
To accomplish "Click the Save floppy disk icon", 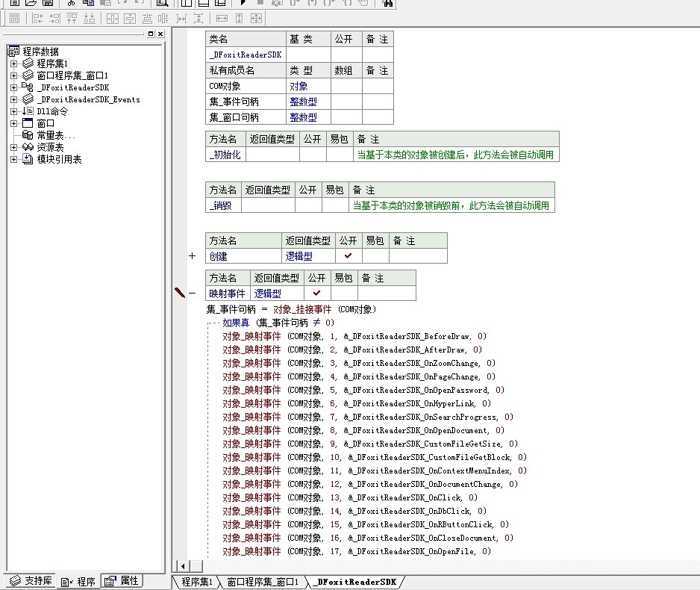I will point(47,3).
